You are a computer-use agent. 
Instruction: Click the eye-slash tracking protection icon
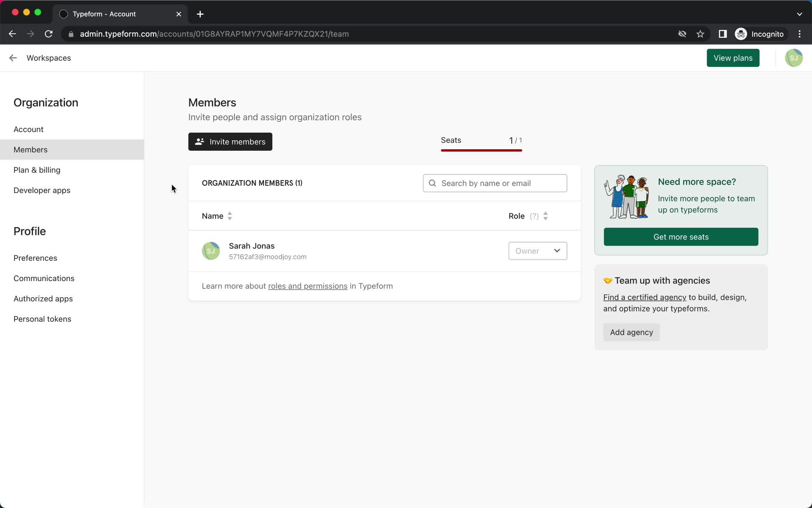(682, 34)
